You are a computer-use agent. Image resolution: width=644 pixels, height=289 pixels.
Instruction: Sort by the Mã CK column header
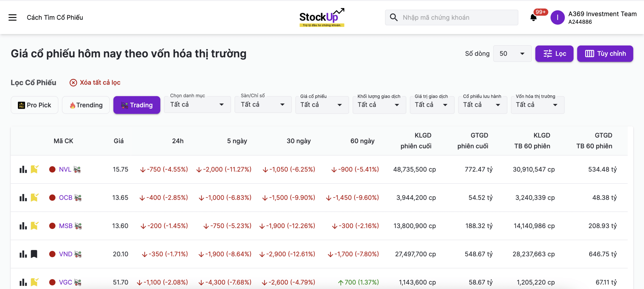point(63,141)
